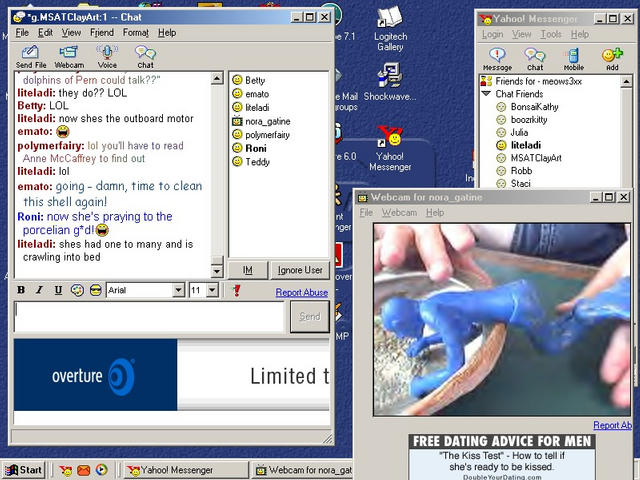This screenshot has width=640, height=480.
Task: Open Shockwave desktop shortcut icon
Action: click(x=390, y=82)
